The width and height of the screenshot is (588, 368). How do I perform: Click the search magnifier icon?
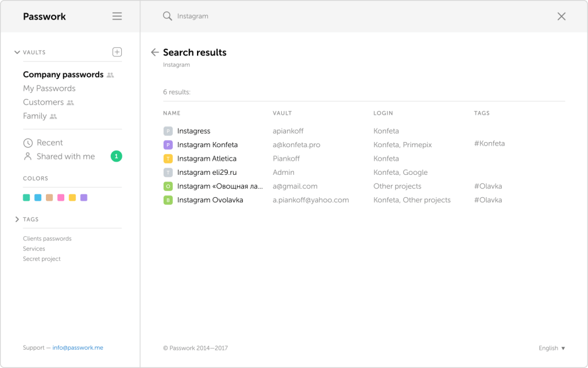coord(168,16)
